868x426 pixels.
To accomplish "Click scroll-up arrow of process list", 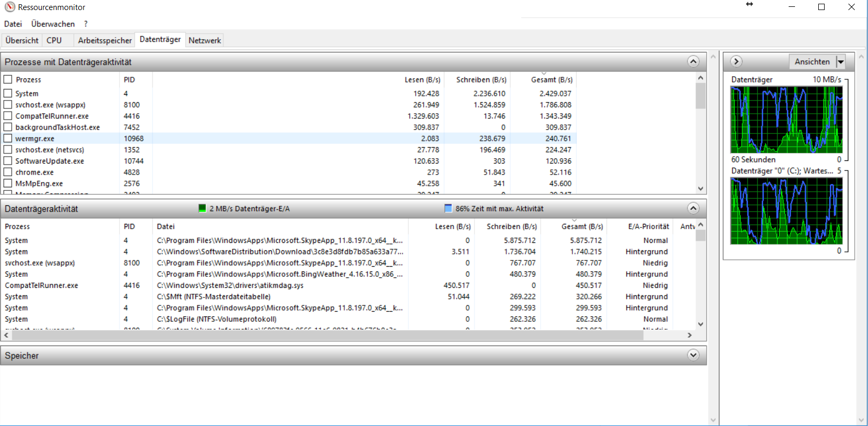I will 701,78.
